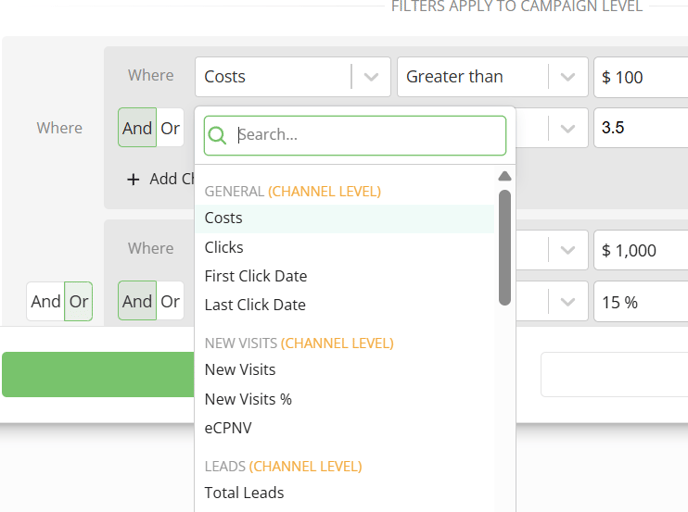
Task: Click the plus icon to add a condition
Action: click(x=133, y=179)
